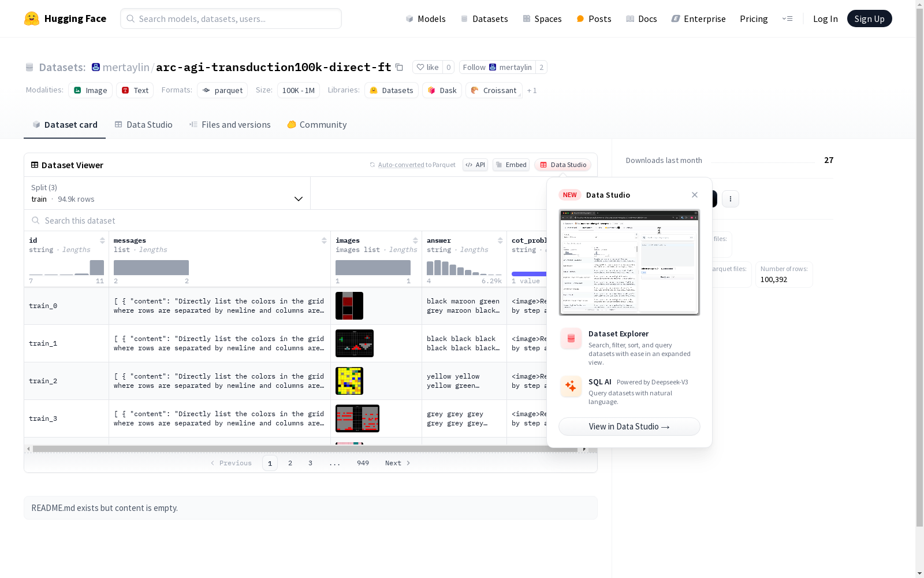Open the Data Studio preview screenshot
This screenshot has width=924, height=578.
tap(629, 262)
